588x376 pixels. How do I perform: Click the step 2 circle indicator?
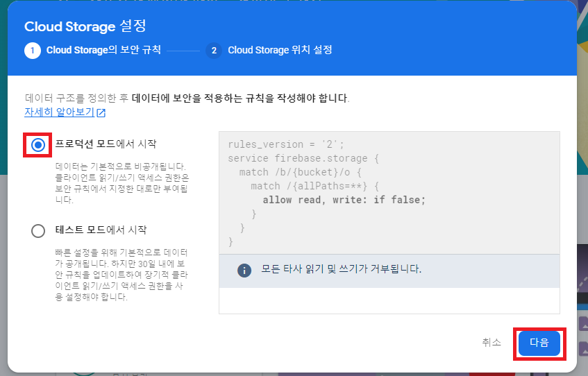[x=214, y=50]
